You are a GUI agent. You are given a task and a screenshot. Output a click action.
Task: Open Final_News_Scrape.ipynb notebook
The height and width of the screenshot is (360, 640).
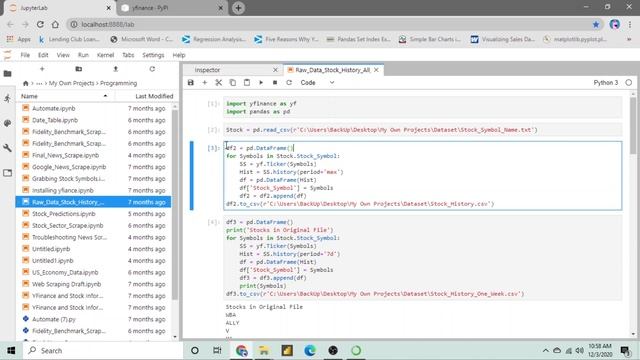(93, 156)
